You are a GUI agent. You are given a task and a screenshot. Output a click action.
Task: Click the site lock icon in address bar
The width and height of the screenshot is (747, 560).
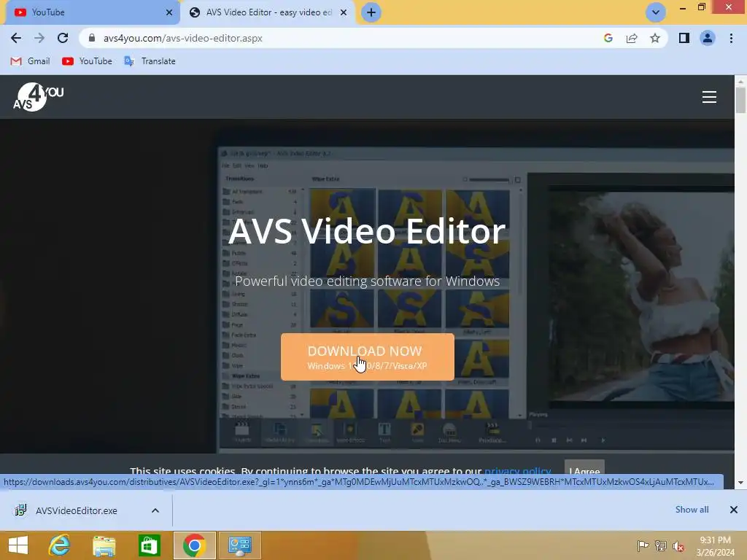[x=92, y=38]
